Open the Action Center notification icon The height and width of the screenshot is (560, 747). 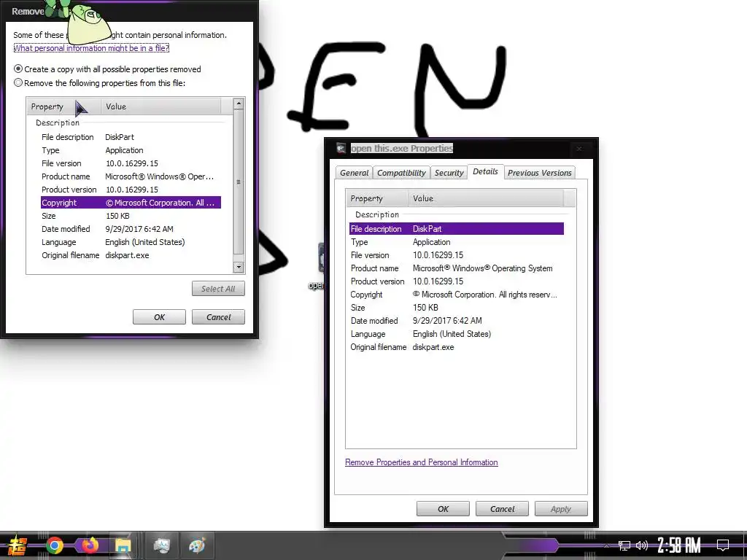tap(723, 545)
